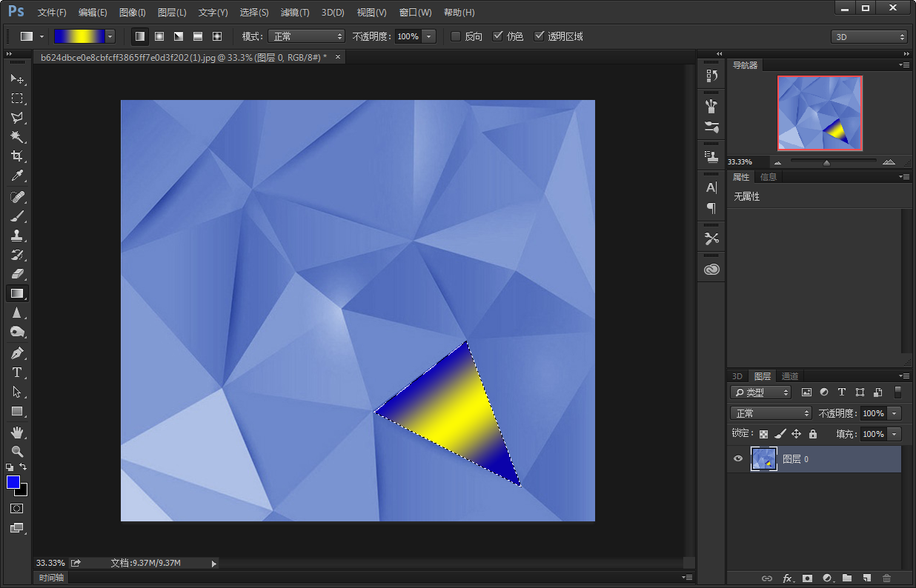Open the Creative Cloud Libraries icon

tap(711, 270)
